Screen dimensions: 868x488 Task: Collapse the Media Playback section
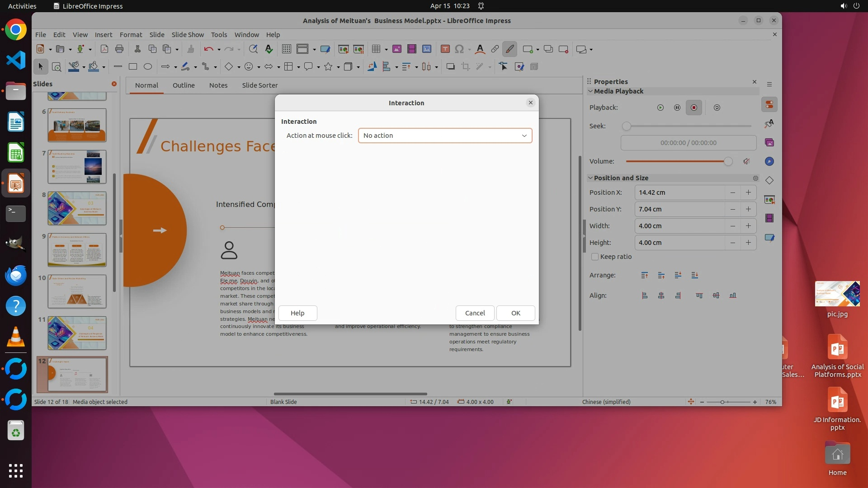[x=590, y=91]
